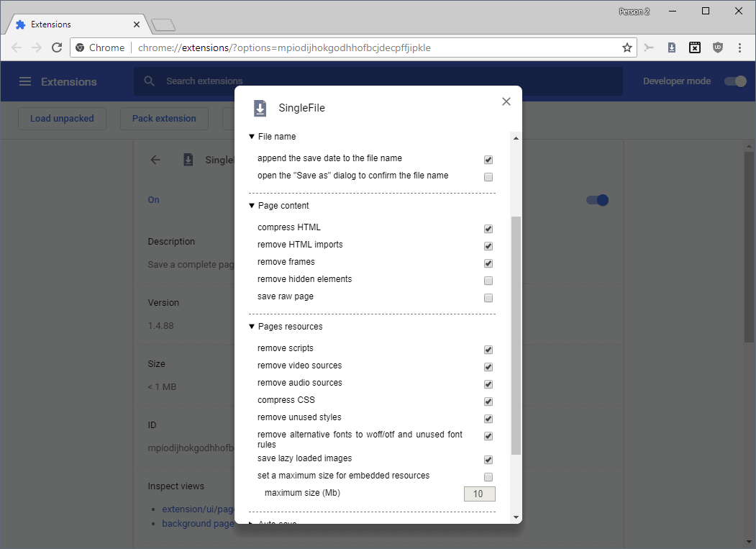Click the Chrome site info chip
The height and width of the screenshot is (549, 756).
101,47
